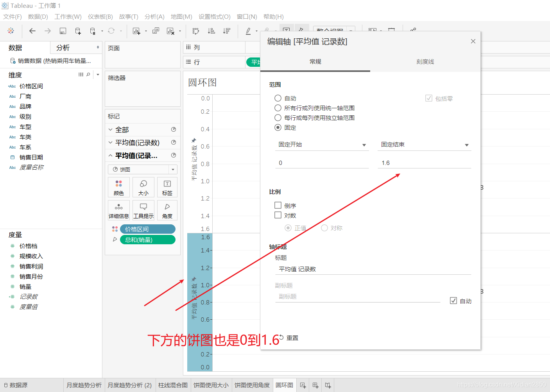
Task: Open the 工作表(W) menu
Action: point(68,17)
